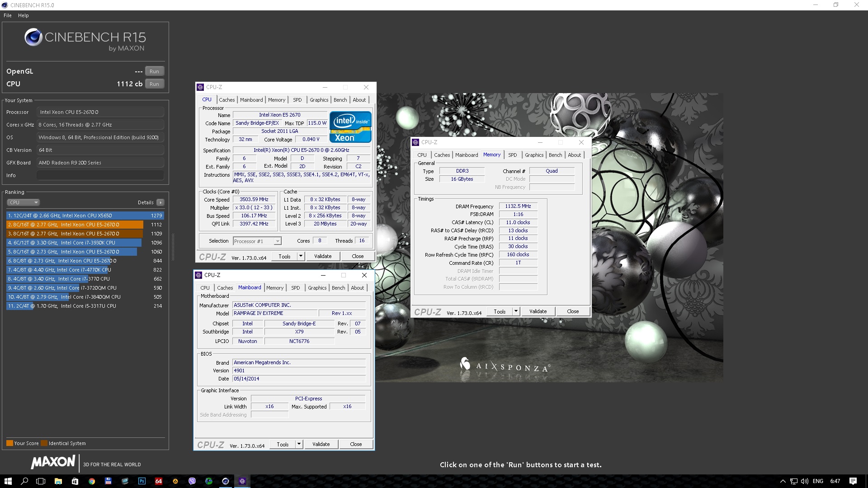Viewport: 868px width, 488px height.
Task: Open the SPD tab in CPU-Z Memory window
Action: (x=512, y=155)
